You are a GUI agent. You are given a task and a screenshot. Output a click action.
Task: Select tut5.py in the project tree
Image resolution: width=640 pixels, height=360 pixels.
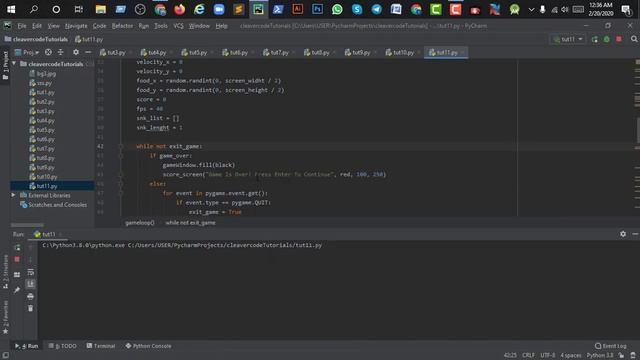pos(42,130)
